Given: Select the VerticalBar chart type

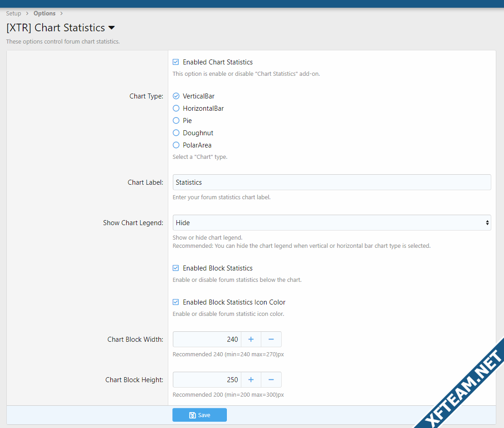Looking at the screenshot, I should pyautogui.click(x=176, y=96).
